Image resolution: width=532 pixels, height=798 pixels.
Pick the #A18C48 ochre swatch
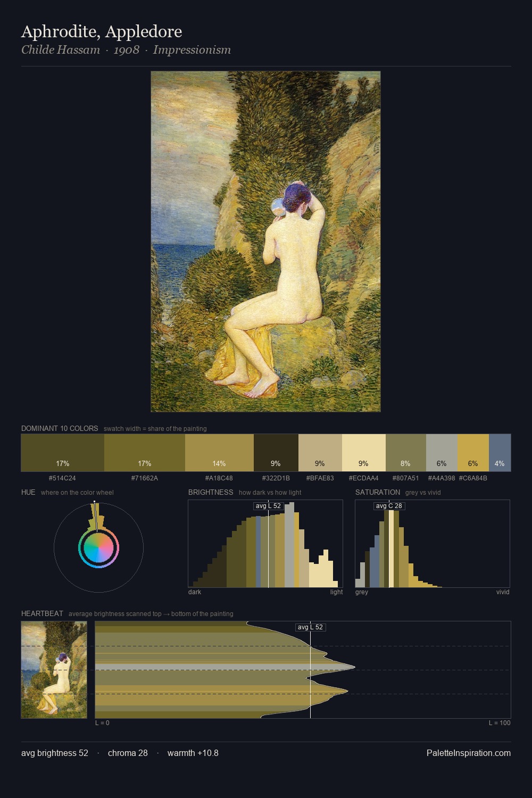(219, 453)
